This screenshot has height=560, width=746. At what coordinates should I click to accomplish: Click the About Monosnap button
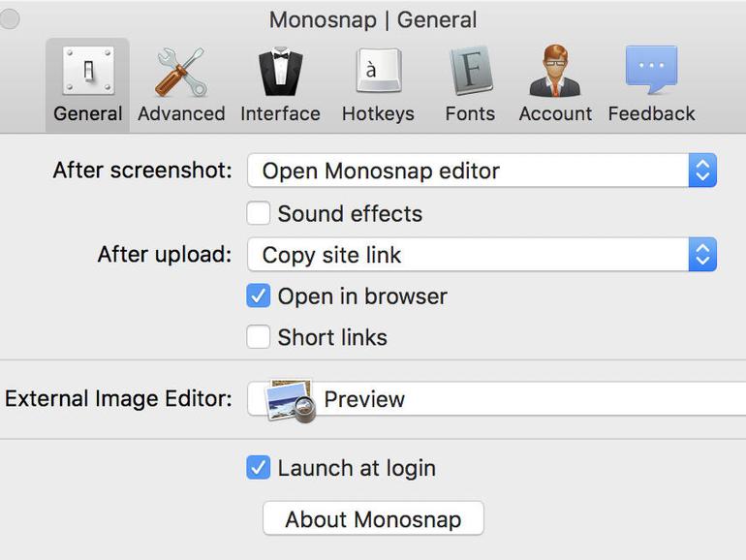[x=373, y=518]
